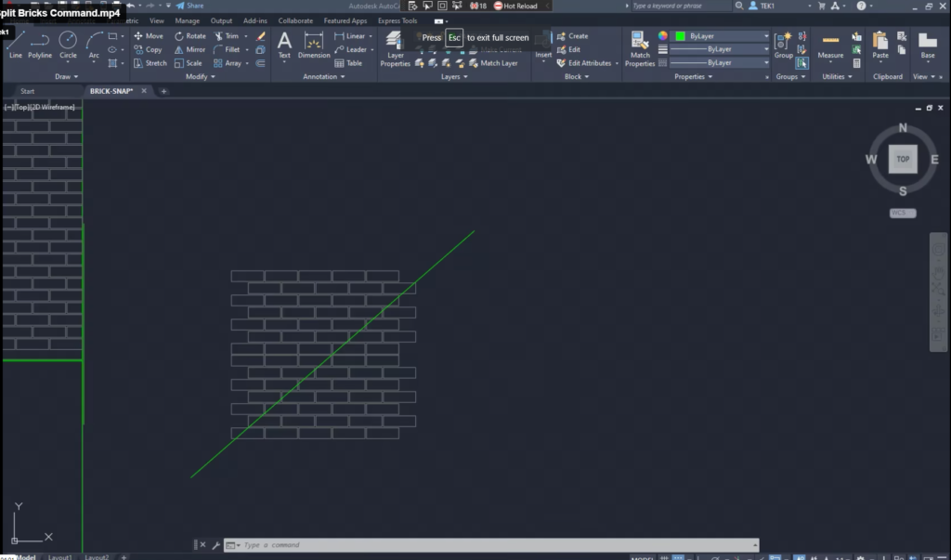Click the Share button

pyautogui.click(x=190, y=6)
